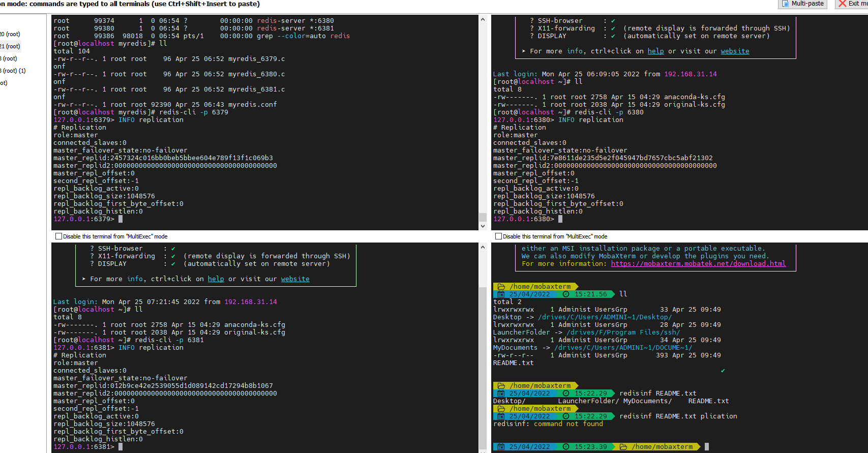Screen dimensions: 868x453
Task: Click the 'redis-server *:6380' process entry
Action: click(x=295, y=21)
